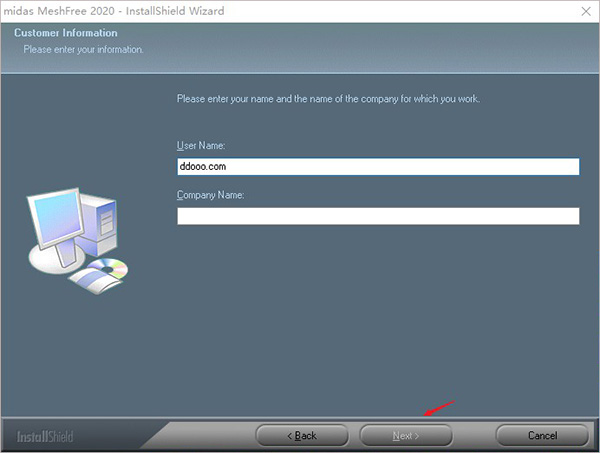Screen dimensions: 600x453
Task: Click the empty Company Name field
Action: pyautogui.click(x=378, y=216)
